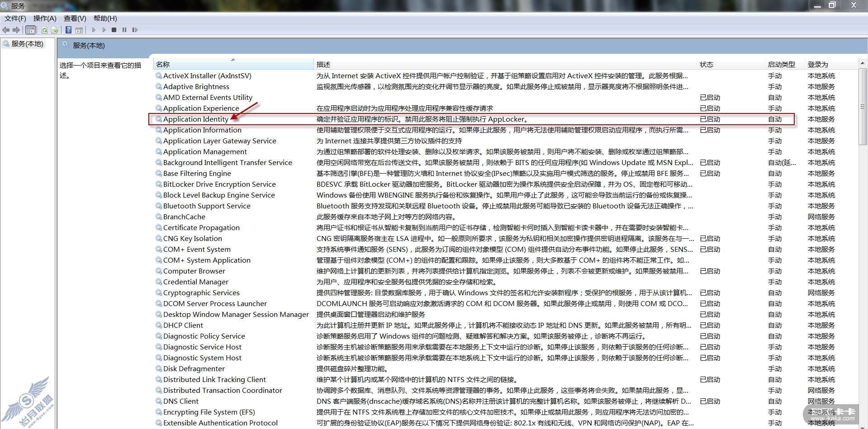Click gear icon beside AMD External Events Utility
The height and width of the screenshot is (429, 868).
(x=159, y=97)
